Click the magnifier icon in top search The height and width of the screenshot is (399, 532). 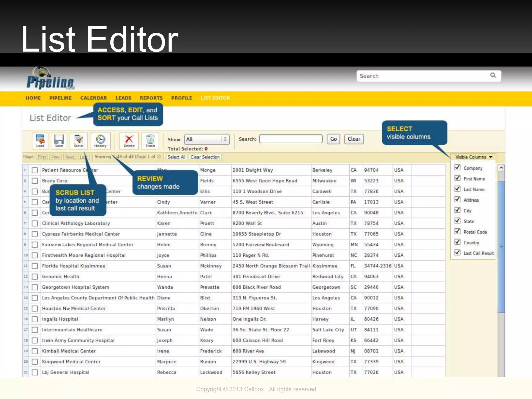[x=493, y=75]
